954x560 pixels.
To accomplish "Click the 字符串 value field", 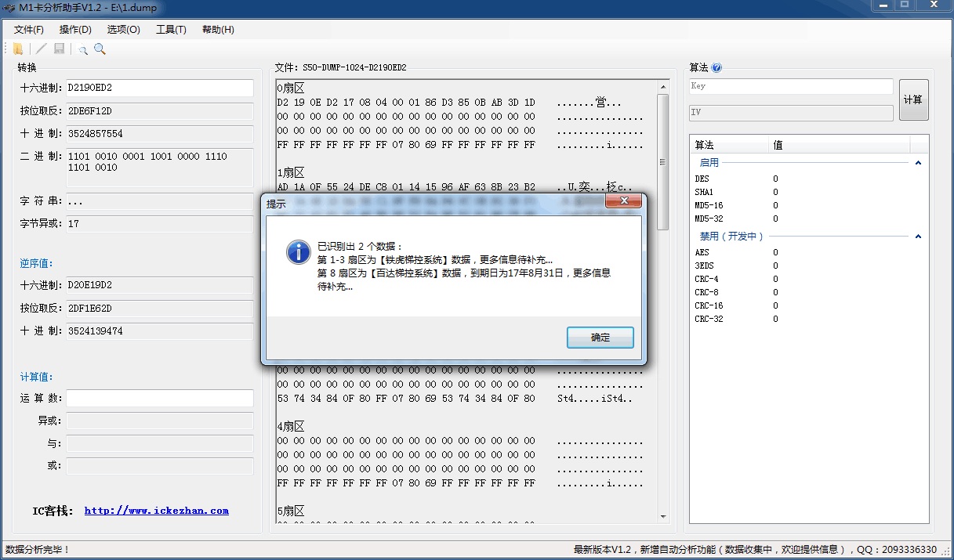I will (159, 201).
